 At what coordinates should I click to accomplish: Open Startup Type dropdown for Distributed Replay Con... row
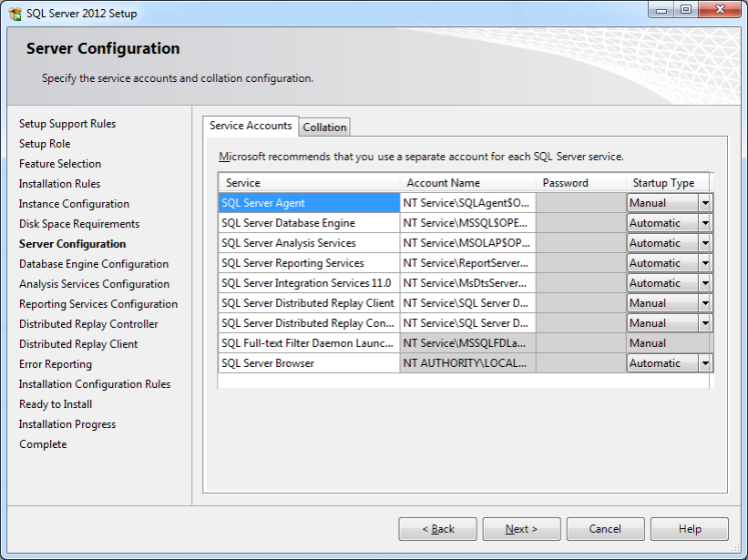[x=704, y=323]
